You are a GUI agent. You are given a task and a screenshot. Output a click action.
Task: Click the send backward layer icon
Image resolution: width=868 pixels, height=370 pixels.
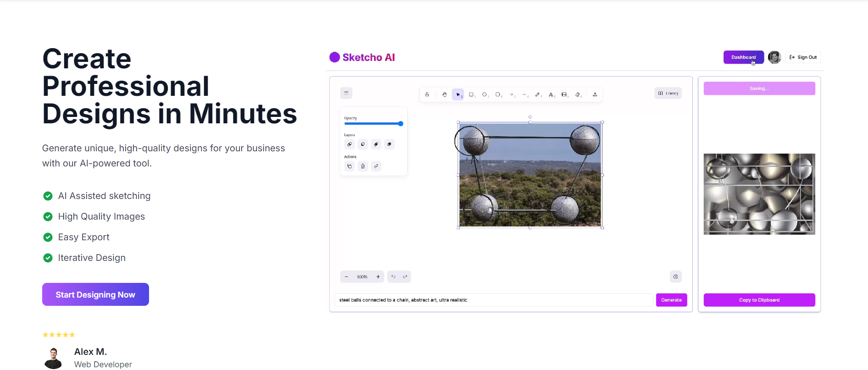click(x=363, y=144)
